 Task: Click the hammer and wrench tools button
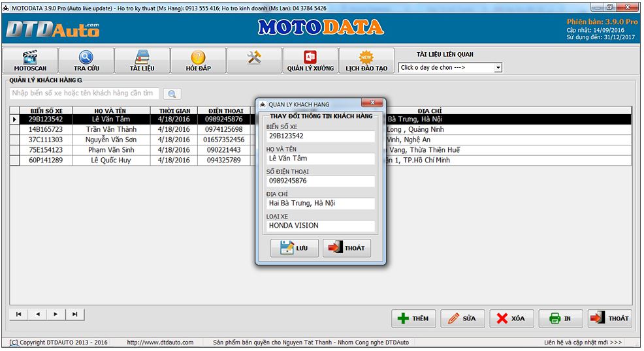(x=254, y=61)
